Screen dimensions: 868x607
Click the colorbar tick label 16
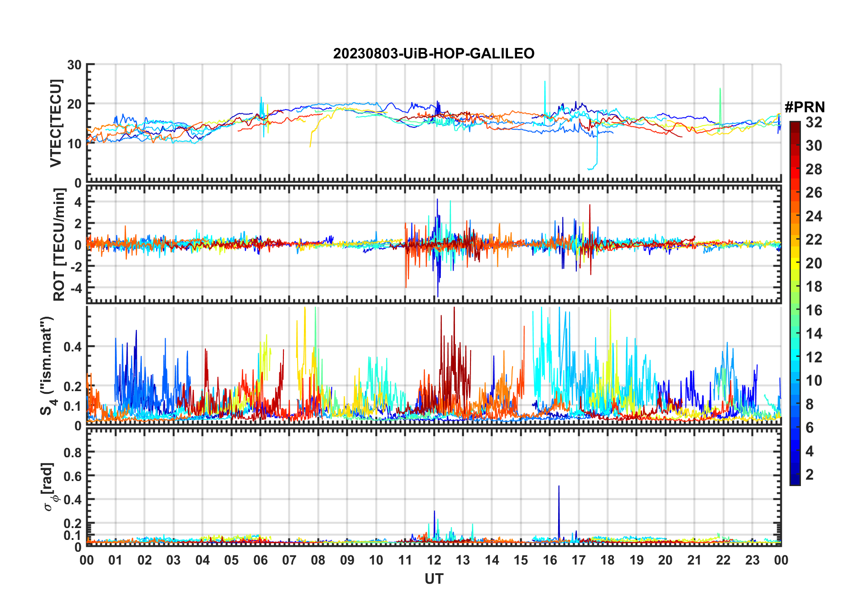tap(814, 310)
